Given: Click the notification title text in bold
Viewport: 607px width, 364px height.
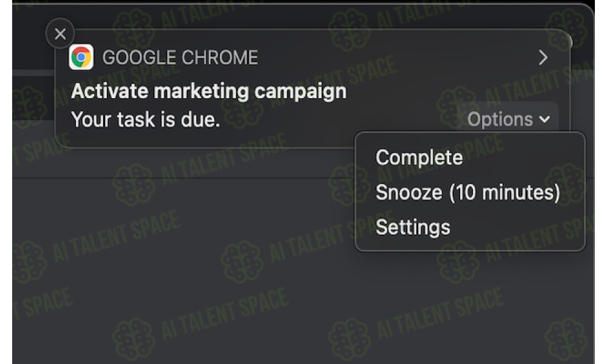Looking at the screenshot, I should coord(209,91).
